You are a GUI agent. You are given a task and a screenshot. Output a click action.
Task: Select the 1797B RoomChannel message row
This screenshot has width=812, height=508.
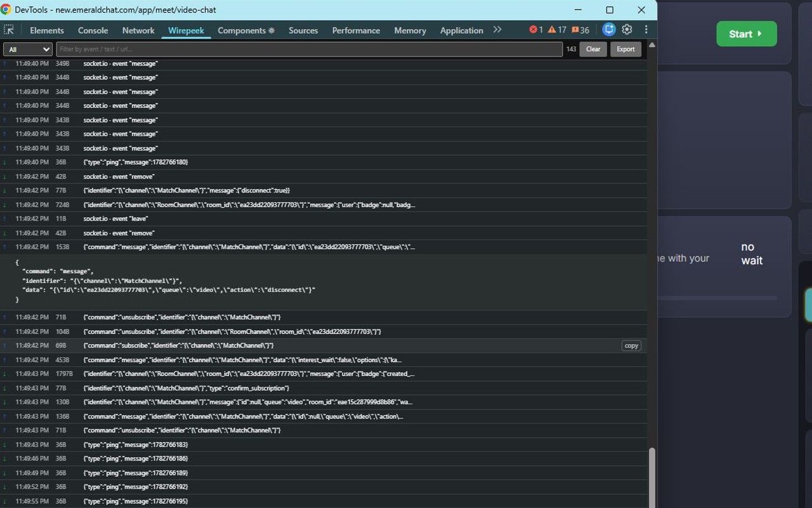tap(324, 373)
